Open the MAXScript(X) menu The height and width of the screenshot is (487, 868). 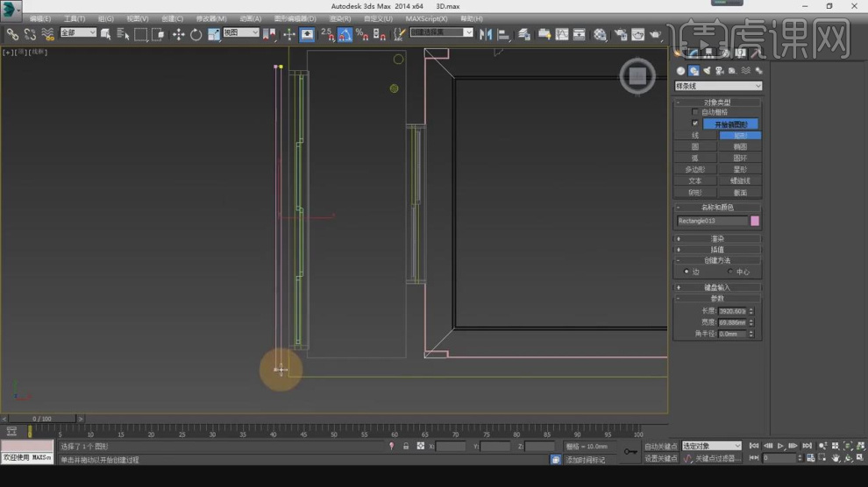426,18
